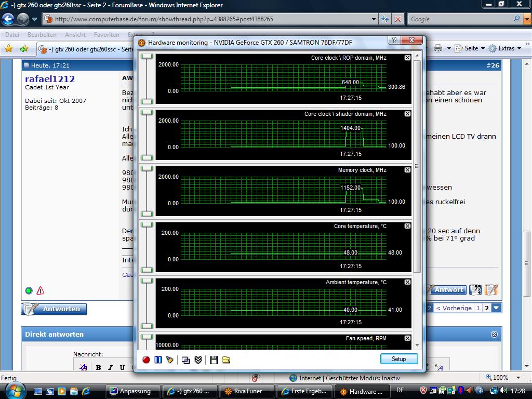Viewport: 532px width, 399px height.
Task: Open the Ansicht menu
Action: click(x=75, y=35)
